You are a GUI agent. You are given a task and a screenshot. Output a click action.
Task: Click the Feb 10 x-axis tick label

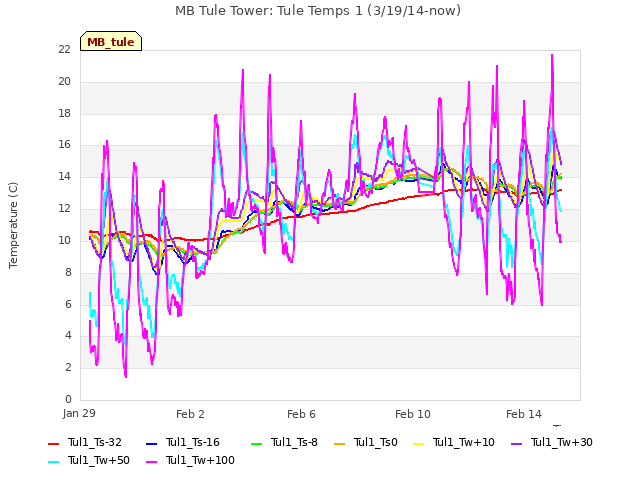(x=413, y=414)
